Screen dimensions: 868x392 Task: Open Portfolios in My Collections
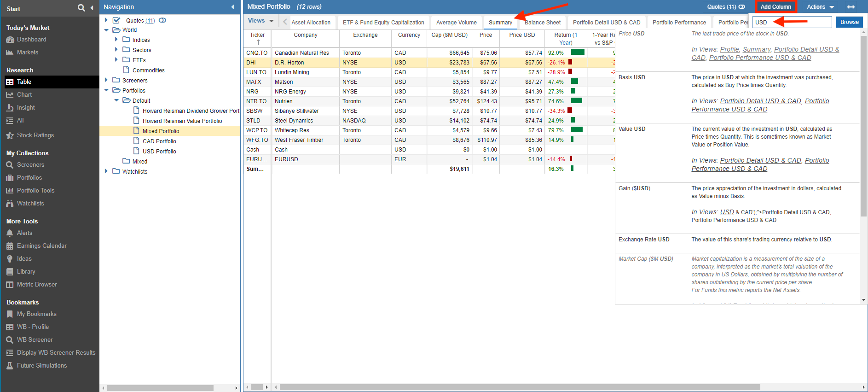point(29,178)
